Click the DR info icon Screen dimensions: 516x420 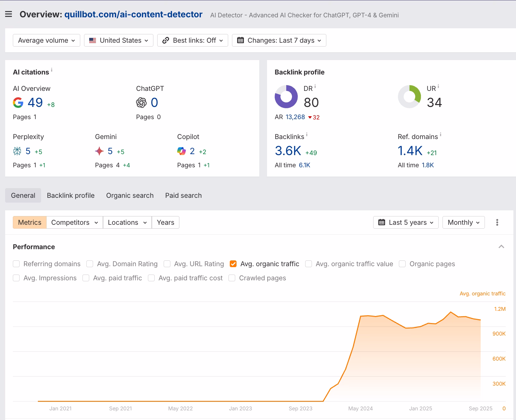[x=315, y=86]
